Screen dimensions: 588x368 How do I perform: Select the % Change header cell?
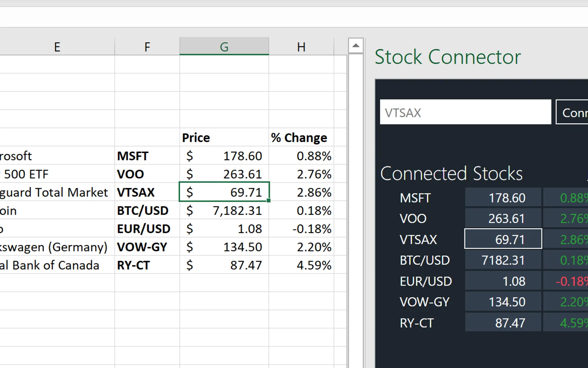(301, 137)
